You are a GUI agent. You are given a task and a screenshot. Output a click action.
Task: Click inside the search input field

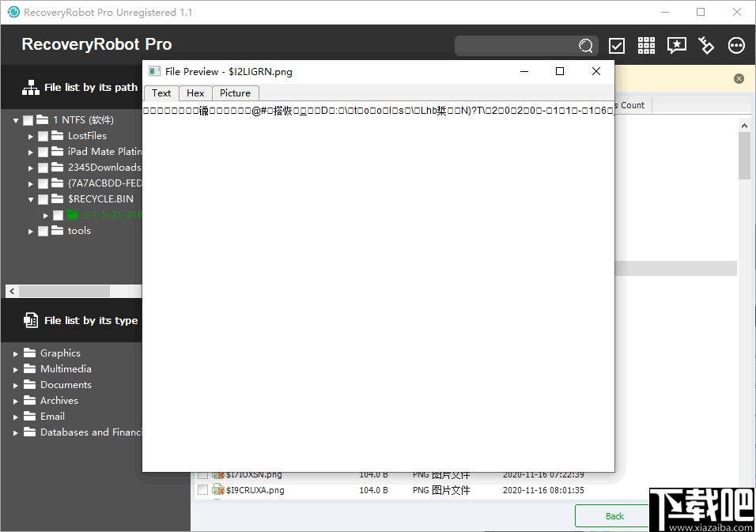pyautogui.click(x=516, y=46)
